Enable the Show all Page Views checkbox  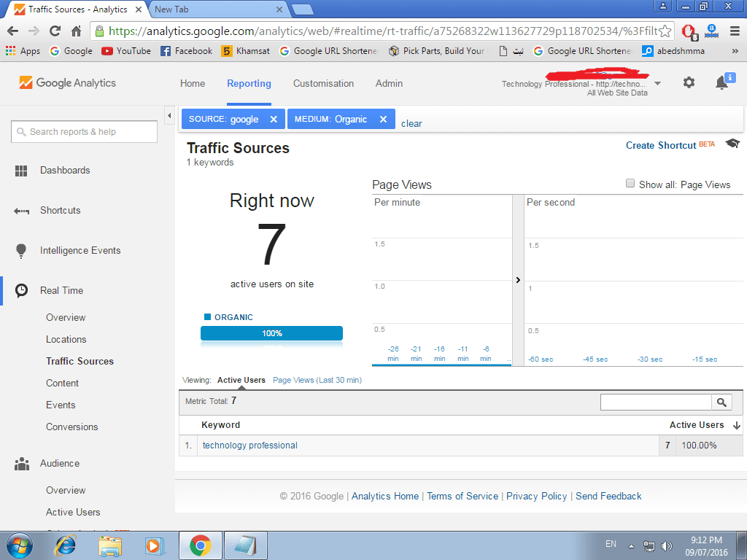pos(630,184)
